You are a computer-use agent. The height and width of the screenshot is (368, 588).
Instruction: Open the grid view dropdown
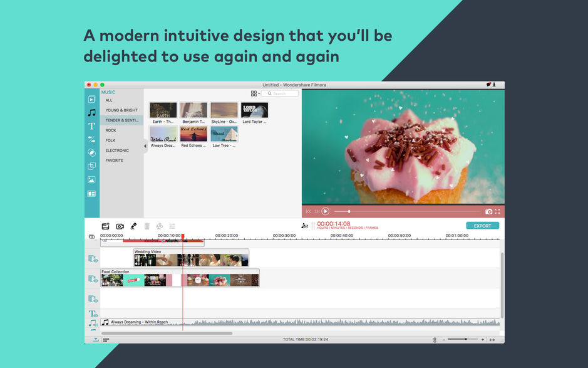pyautogui.click(x=255, y=93)
